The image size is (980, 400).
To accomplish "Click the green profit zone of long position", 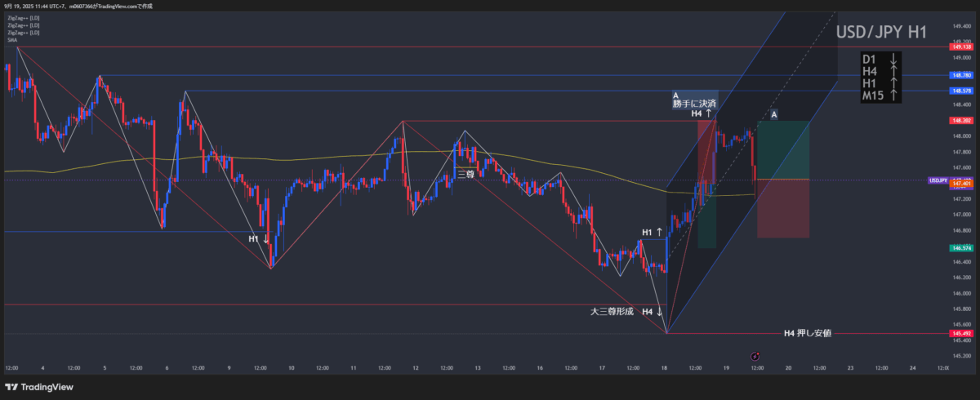I will click(x=783, y=150).
